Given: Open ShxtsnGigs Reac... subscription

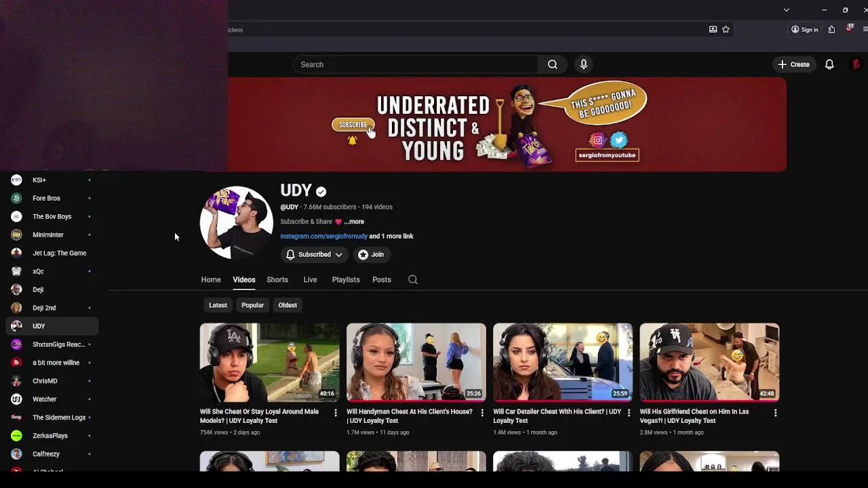Looking at the screenshot, I should coord(52,345).
